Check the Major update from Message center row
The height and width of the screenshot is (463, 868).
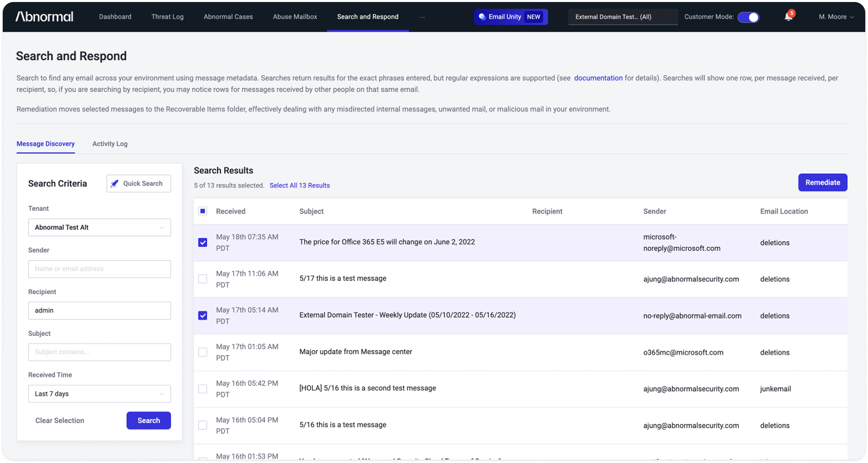coord(202,352)
